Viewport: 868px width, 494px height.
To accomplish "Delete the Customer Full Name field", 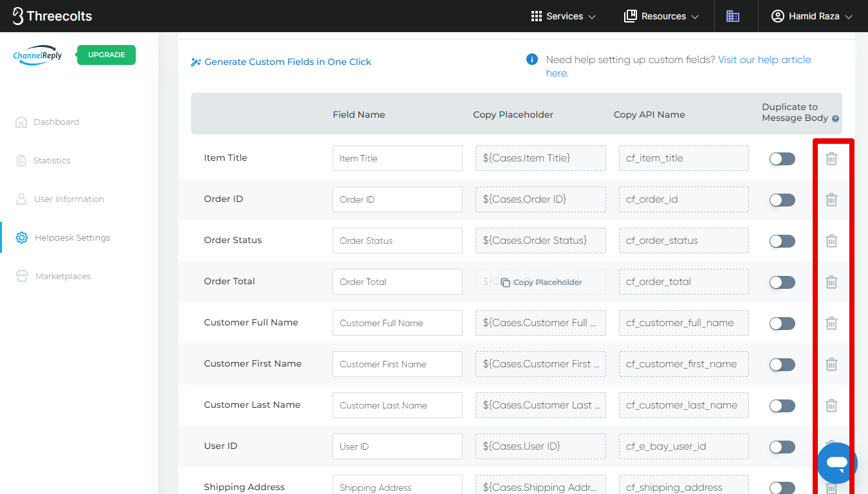I will (831, 323).
